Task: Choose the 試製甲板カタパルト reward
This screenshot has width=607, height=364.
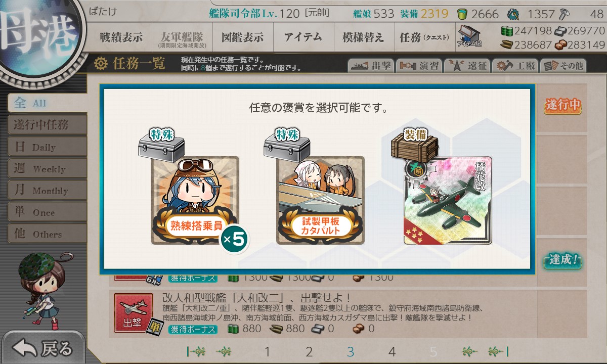Action: tap(320, 200)
